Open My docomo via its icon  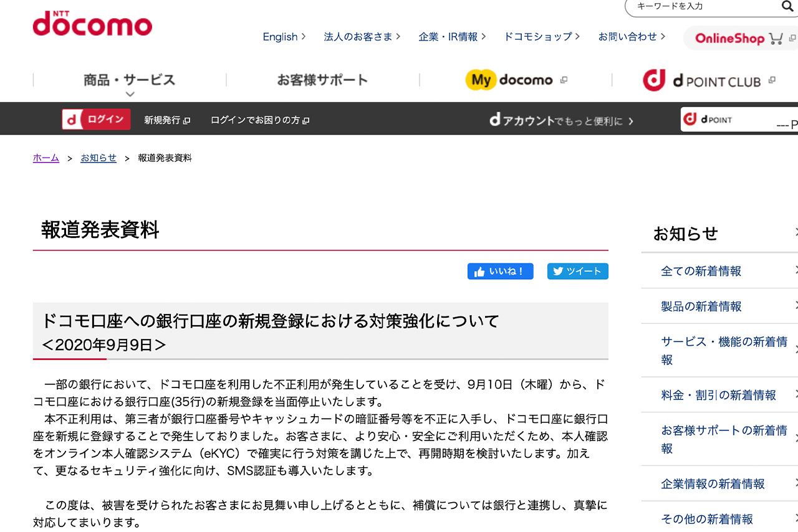click(x=479, y=80)
